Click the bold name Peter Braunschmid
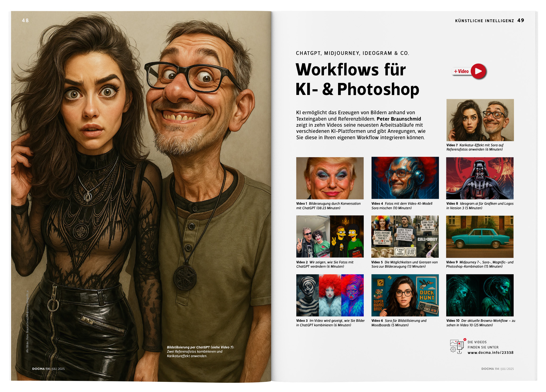This screenshot has height=392, width=546. pos(399,119)
